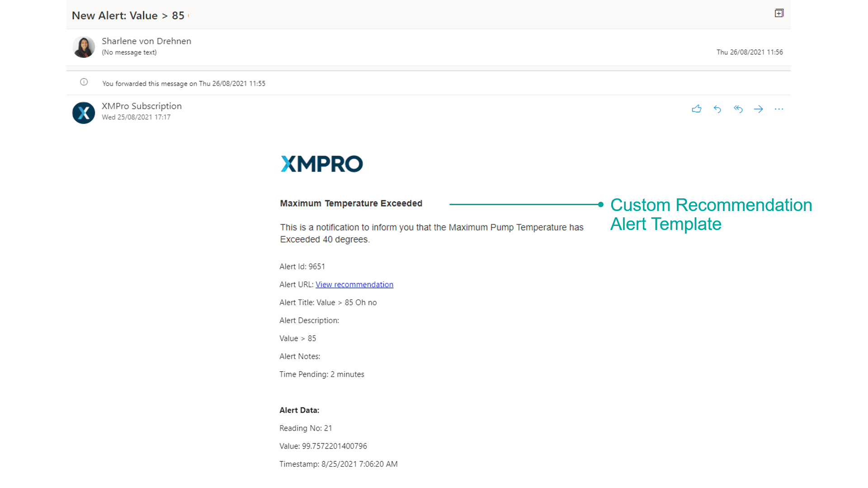Click the 'Custom Recommendation Alert Template' annotation

pyautogui.click(x=711, y=215)
